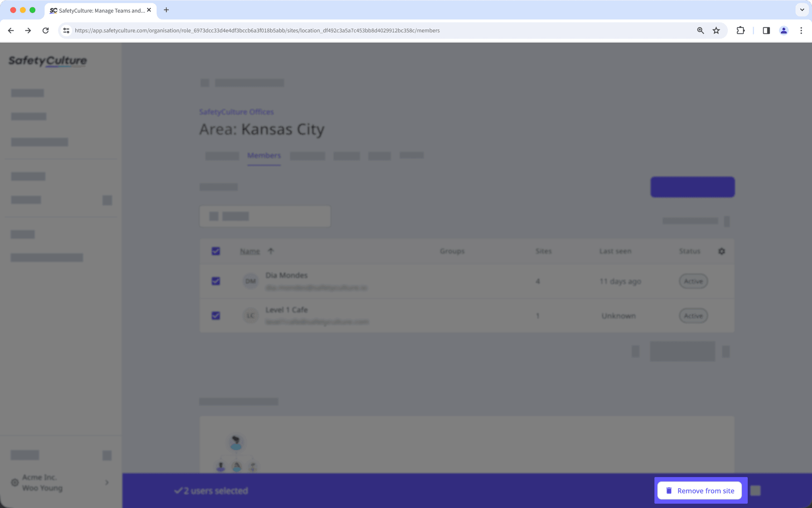
Task: Click the zoom magnifier icon in address bar
Action: coord(700,30)
